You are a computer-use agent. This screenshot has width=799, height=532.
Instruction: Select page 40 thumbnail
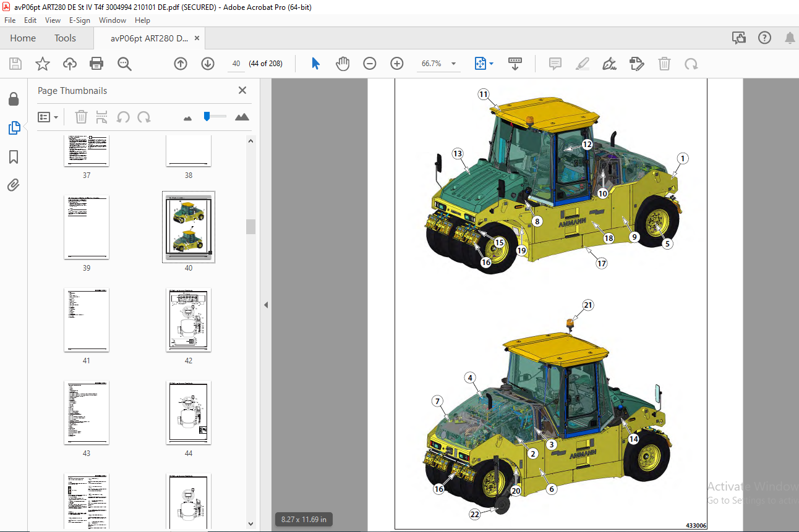tap(189, 227)
